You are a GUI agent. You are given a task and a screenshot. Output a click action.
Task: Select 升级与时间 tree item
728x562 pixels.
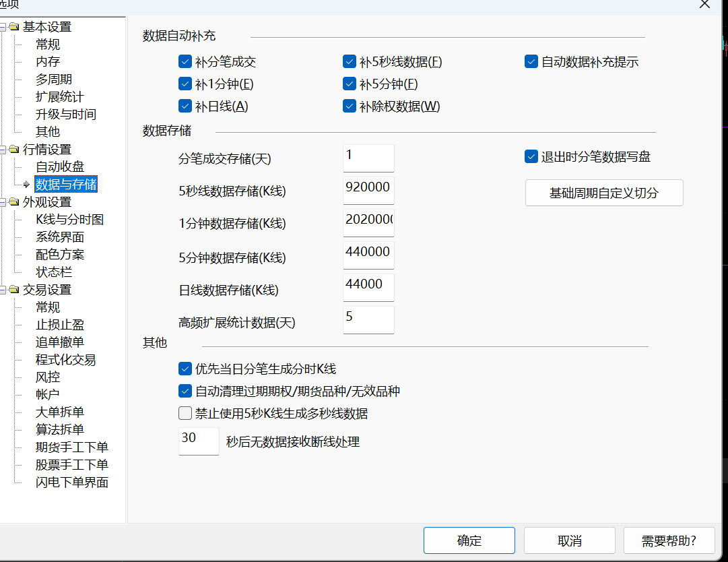pos(66,115)
